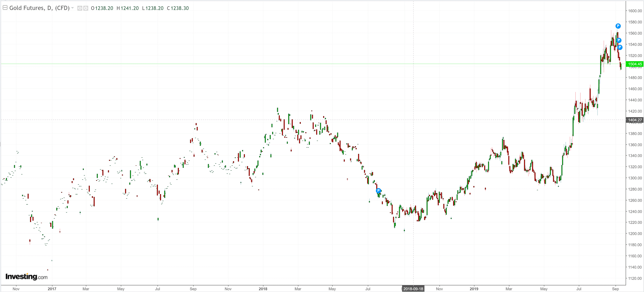Toggle series visibility with the eye icon
Viewport: 644px width, 292px height.
79,8
